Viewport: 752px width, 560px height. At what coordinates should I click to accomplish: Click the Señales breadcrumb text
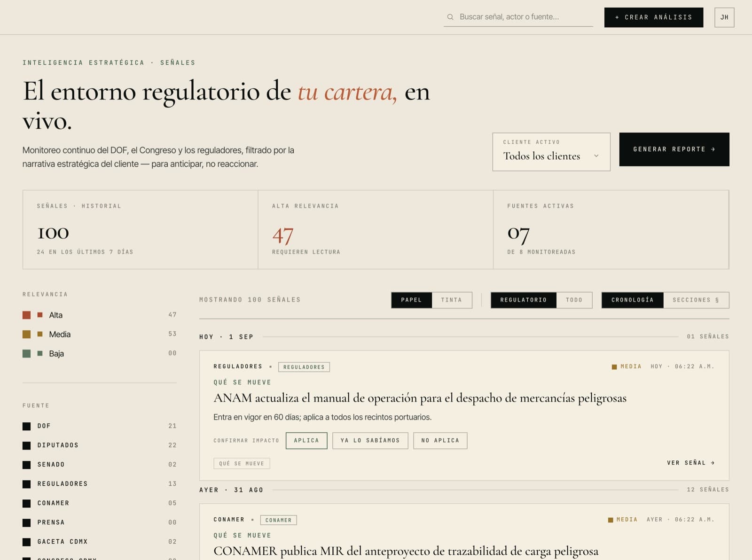tap(178, 62)
